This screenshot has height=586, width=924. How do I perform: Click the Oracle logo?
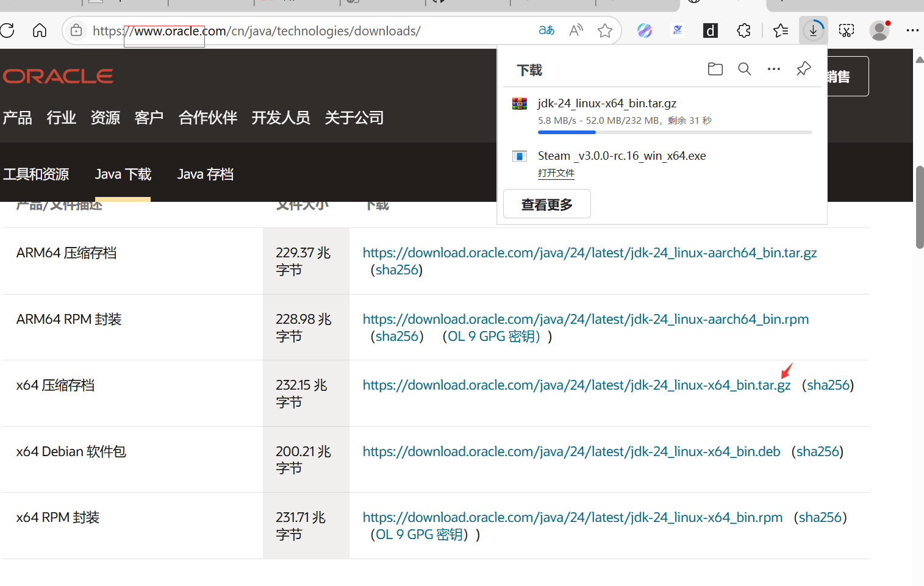tap(58, 76)
